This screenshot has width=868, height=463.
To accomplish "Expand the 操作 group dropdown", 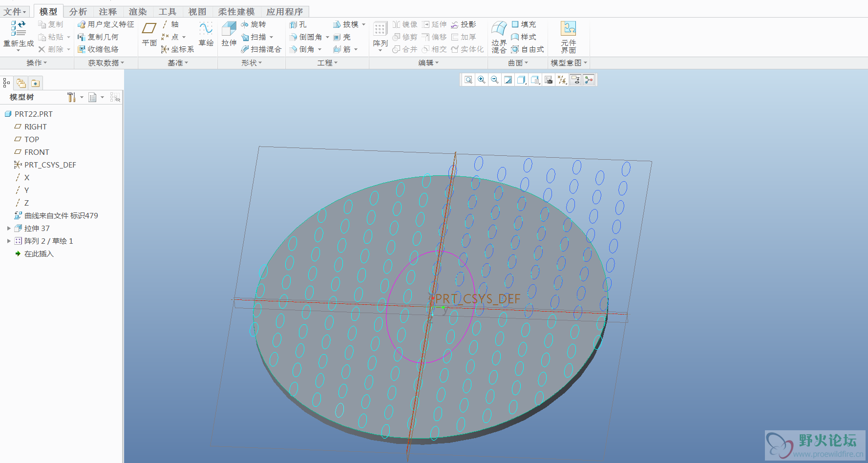I will click(37, 63).
